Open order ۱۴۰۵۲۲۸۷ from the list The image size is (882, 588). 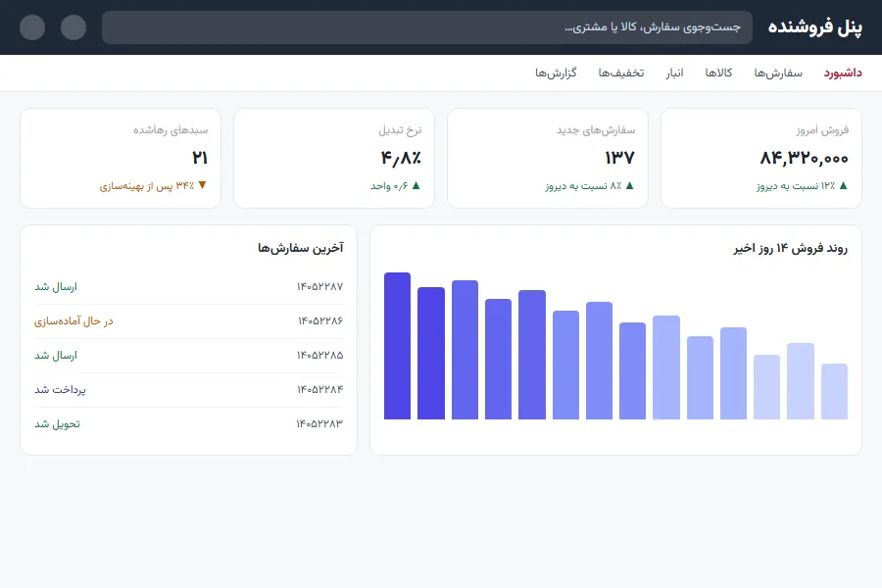tap(189, 287)
